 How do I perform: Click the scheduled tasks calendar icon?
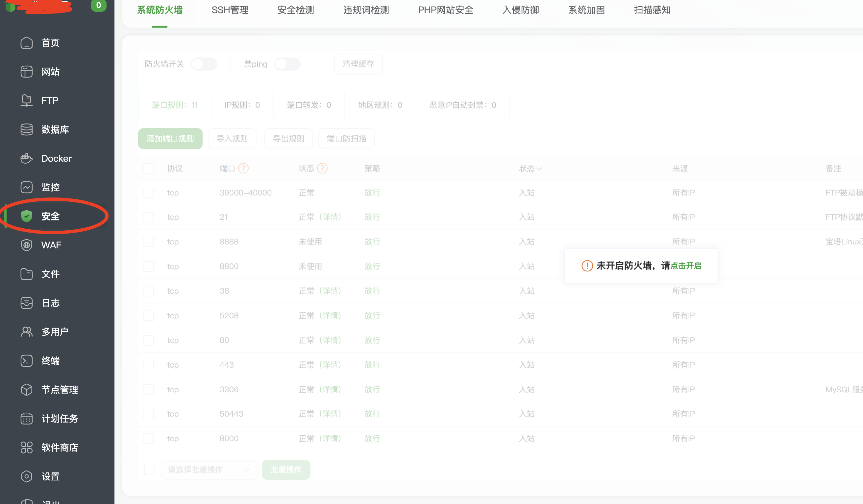tap(26, 419)
